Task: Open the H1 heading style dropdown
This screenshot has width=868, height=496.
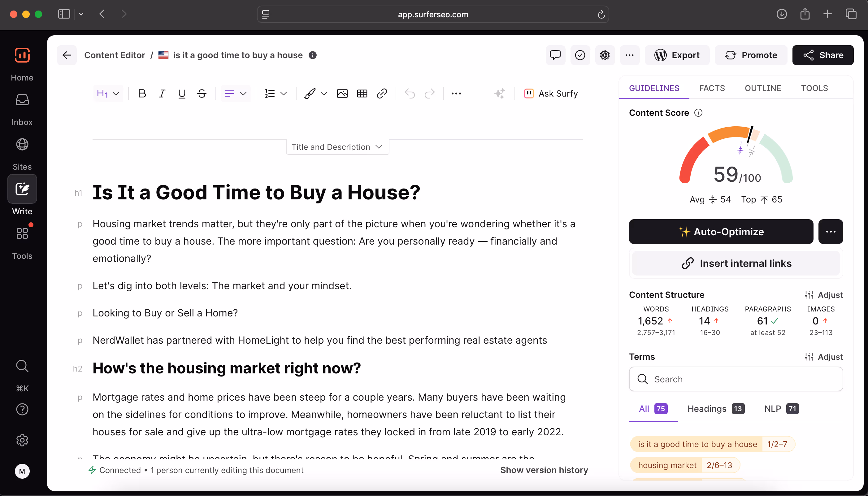Action: coord(108,93)
